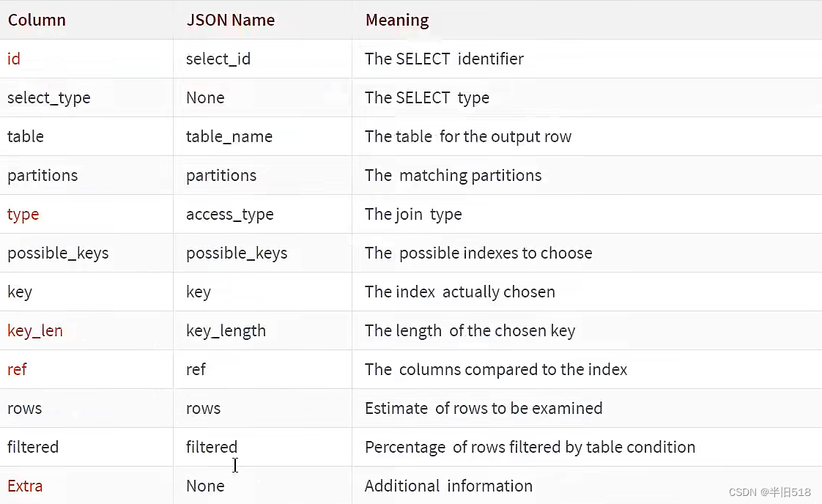Click the 'CSDN @半旧518' watermark
Viewport: 822px width, 504px height.
(x=769, y=492)
